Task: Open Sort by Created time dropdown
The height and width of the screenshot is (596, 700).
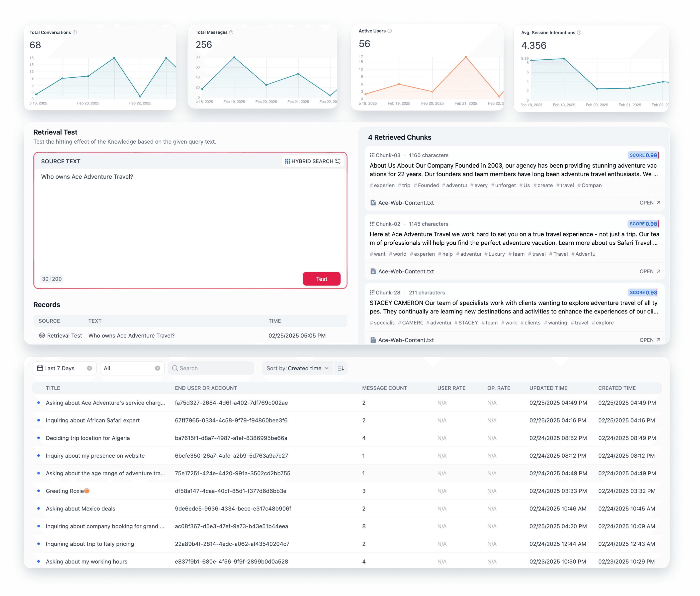Action: click(x=297, y=368)
